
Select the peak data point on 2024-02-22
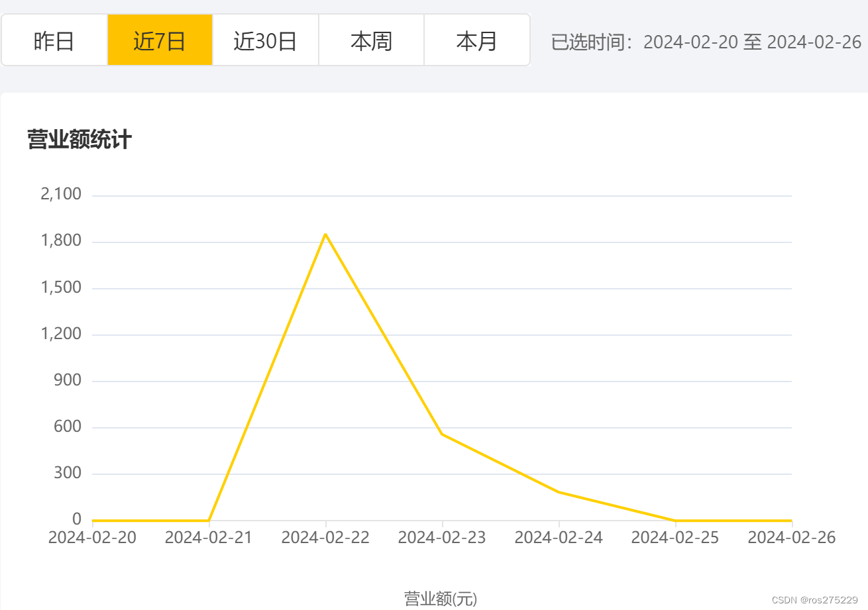tap(325, 234)
